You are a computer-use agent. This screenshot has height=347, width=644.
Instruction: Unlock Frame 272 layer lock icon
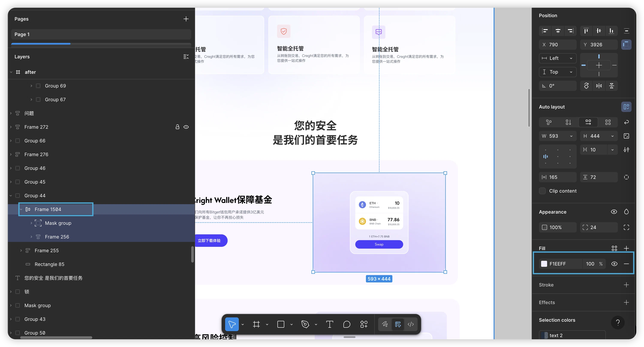177,127
